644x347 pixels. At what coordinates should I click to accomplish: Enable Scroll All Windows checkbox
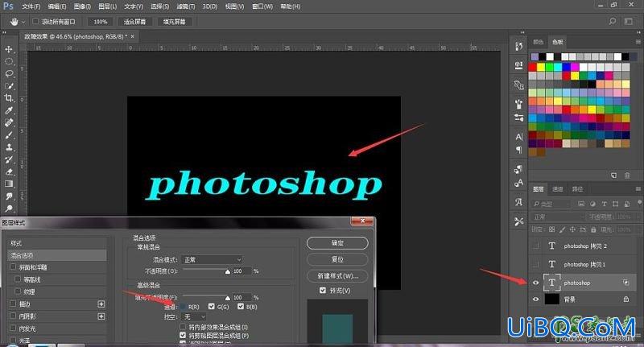click(35, 21)
